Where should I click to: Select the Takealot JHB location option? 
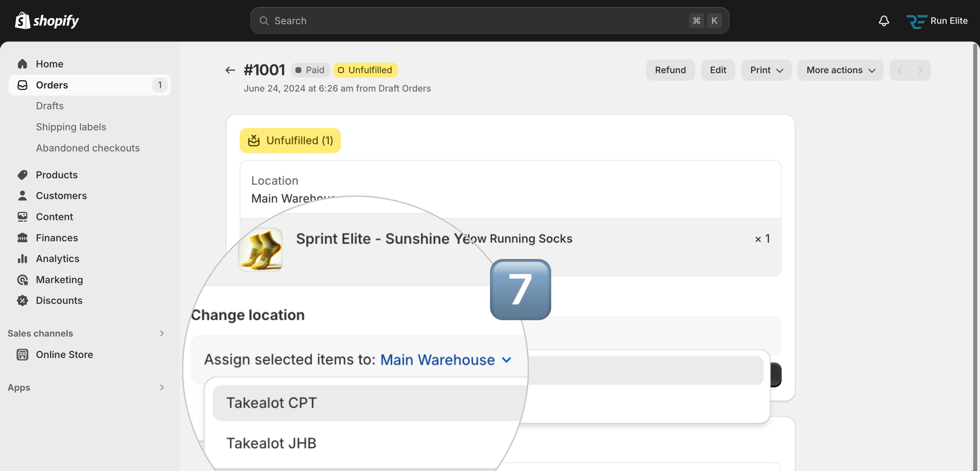tap(272, 443)
